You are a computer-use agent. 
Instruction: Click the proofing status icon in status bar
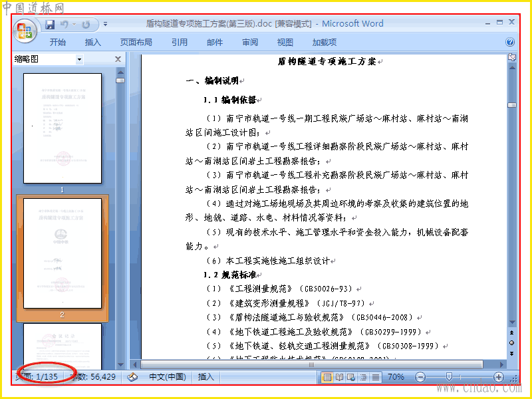[x=132, y=377]
